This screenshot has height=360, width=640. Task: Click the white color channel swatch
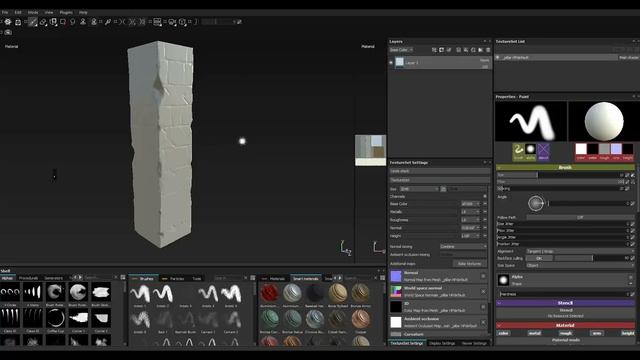581,149
